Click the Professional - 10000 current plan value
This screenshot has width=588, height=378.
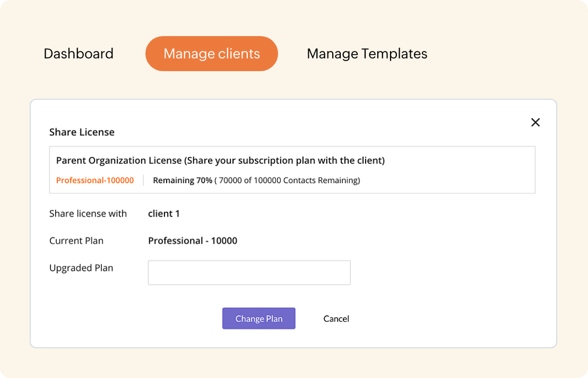click(x=193, y=240)
